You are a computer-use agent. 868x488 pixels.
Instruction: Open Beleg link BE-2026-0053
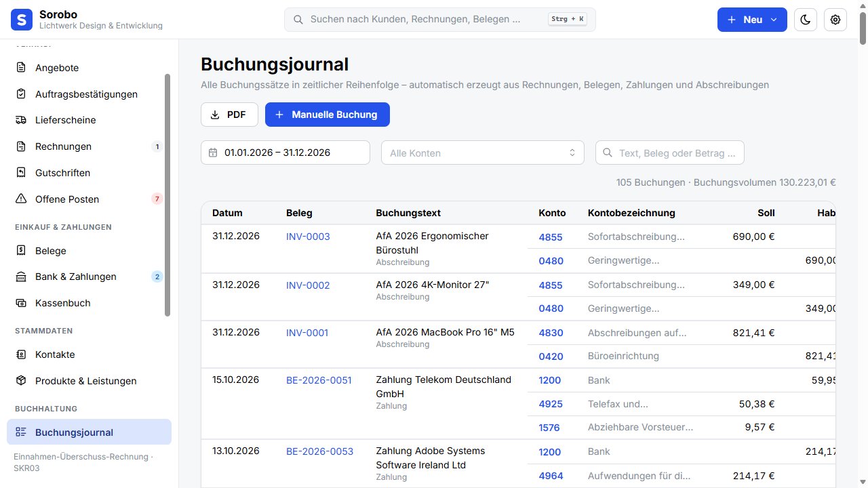pos(319,451)
